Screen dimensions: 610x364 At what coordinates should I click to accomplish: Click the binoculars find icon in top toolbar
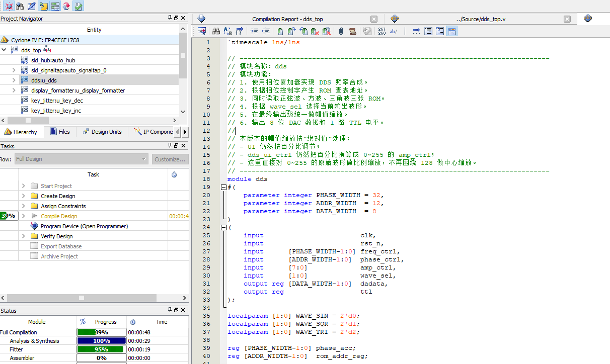click(20, 6)
